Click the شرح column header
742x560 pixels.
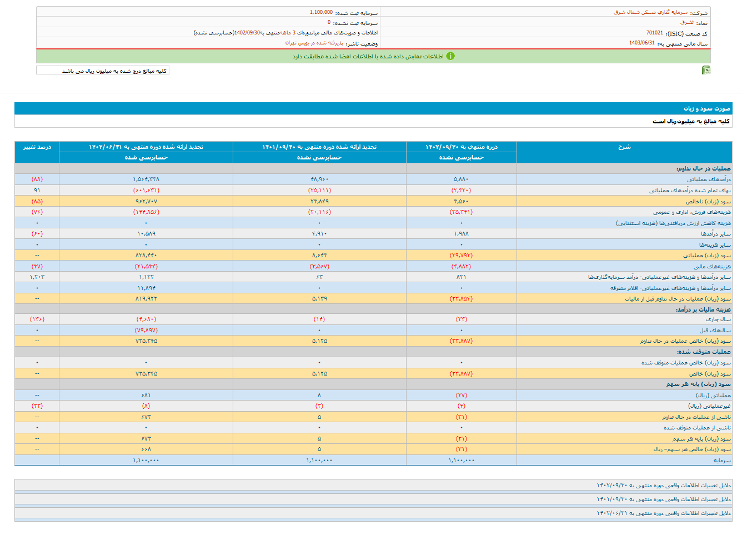(624, 147)
